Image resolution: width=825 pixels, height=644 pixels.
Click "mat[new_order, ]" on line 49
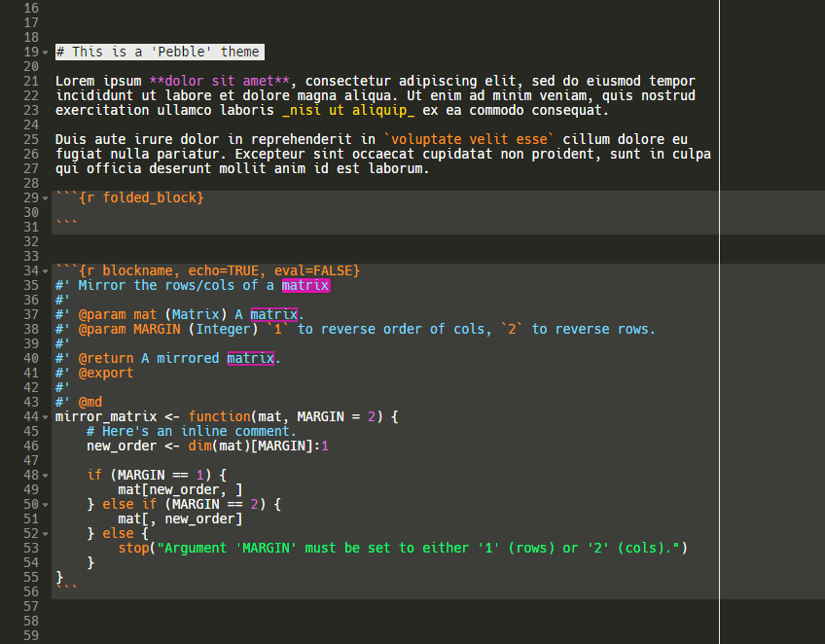pos(181,489)
